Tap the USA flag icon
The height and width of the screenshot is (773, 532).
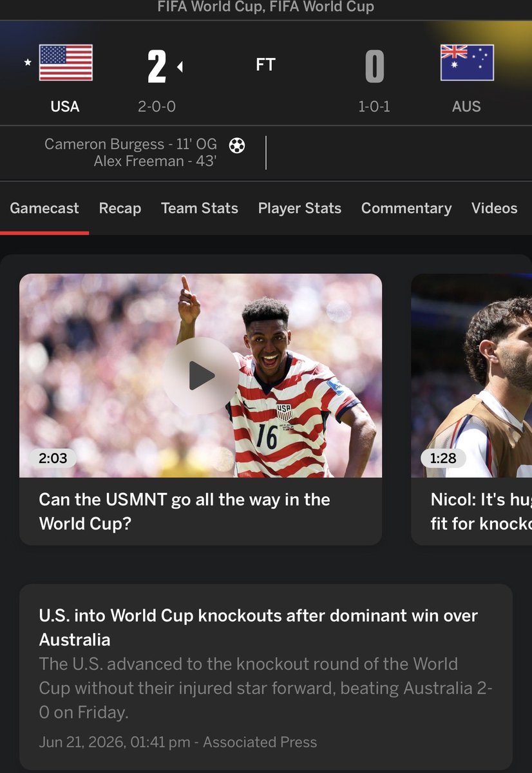(66, 62)
